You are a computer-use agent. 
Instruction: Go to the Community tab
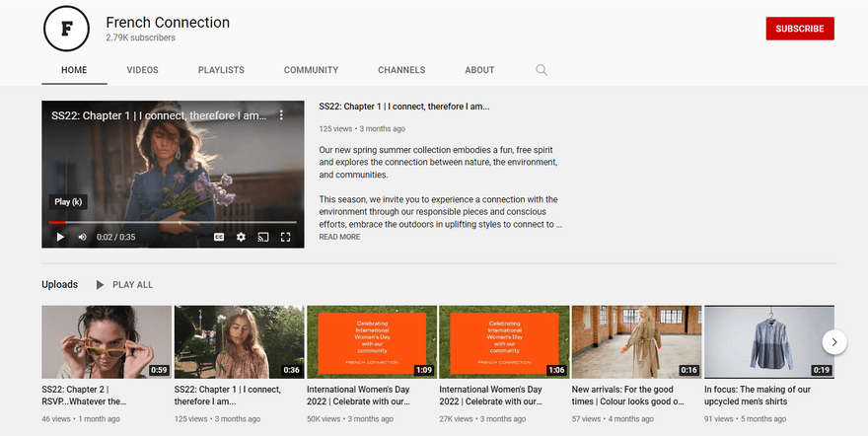[x=311, y=70]
